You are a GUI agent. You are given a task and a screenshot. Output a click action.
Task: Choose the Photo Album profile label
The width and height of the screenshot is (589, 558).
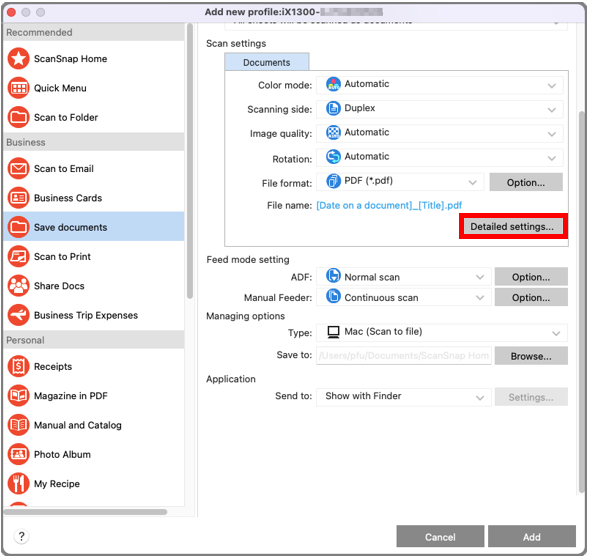62,454
